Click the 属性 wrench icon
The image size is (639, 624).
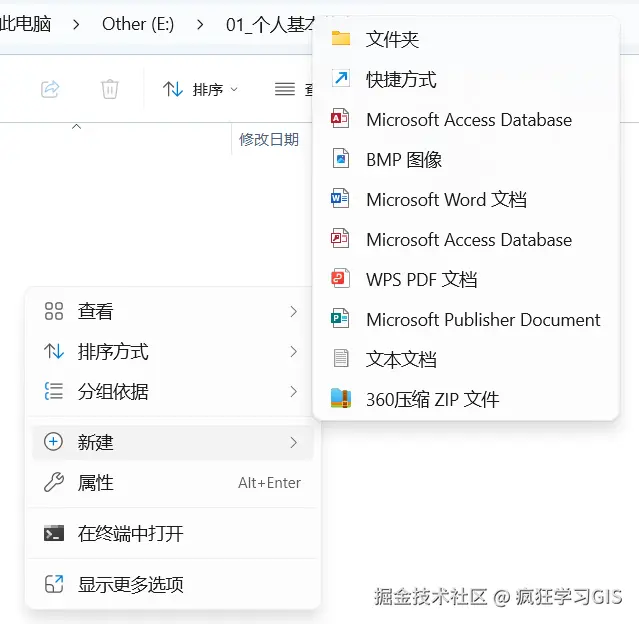[54, 482]
